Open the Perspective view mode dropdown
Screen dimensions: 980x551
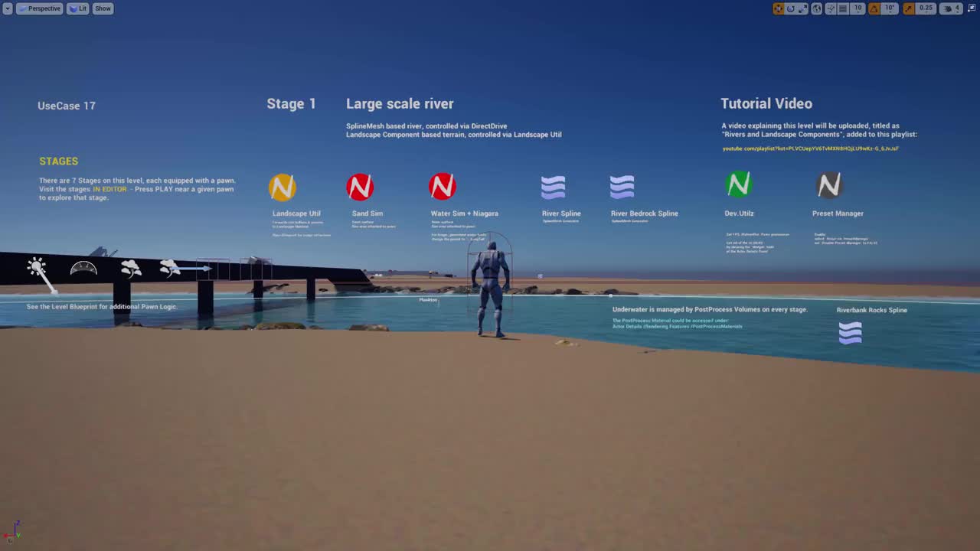pos(40,8)
